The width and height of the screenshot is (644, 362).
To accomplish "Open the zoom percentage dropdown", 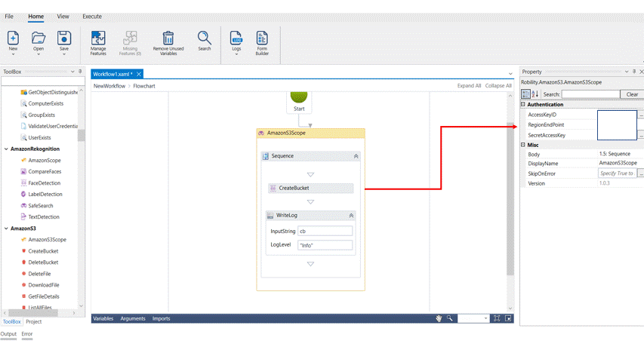I will tap(485, 318).
